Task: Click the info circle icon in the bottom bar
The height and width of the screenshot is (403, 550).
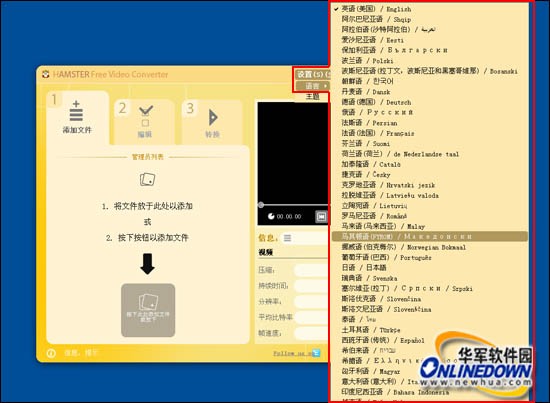Action: pyautogui.click(x=51, y=353)
